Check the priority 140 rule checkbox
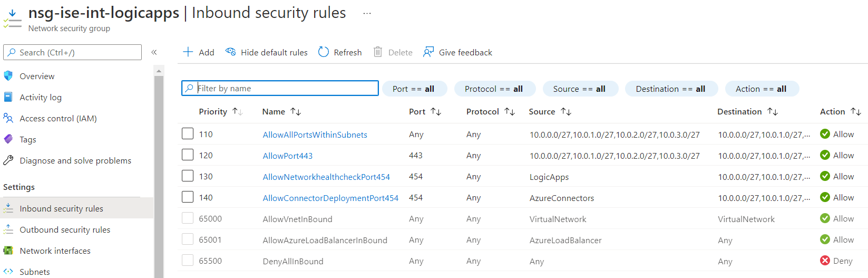Viewport: 868px width, 278px height. tap(188, 197)
